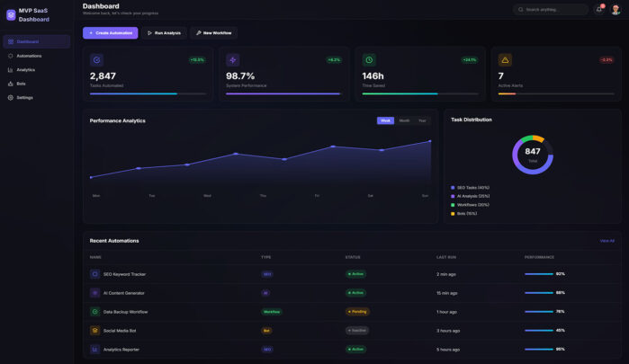This screenshot has width=629, height=364.
Task: Open the notifications bell icon
Action: tap(598, 9)
